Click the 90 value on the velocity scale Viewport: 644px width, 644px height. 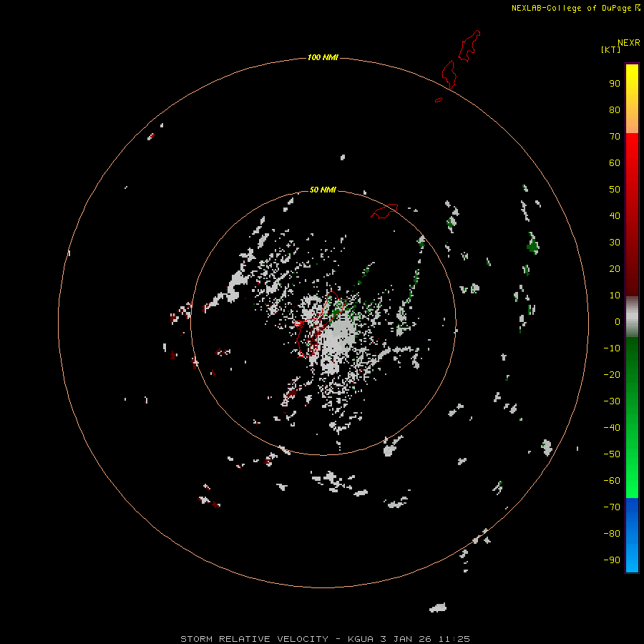615,84
